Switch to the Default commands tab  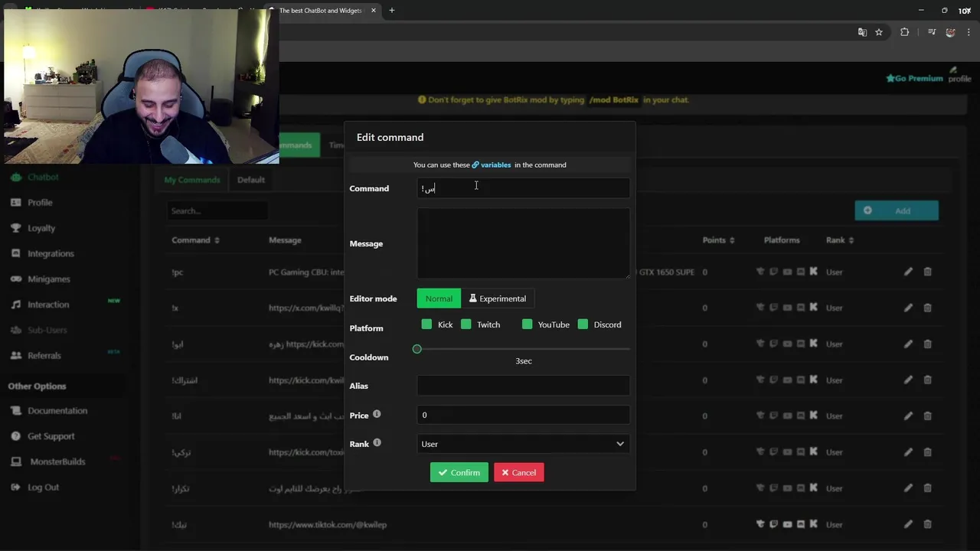point(251,180)
